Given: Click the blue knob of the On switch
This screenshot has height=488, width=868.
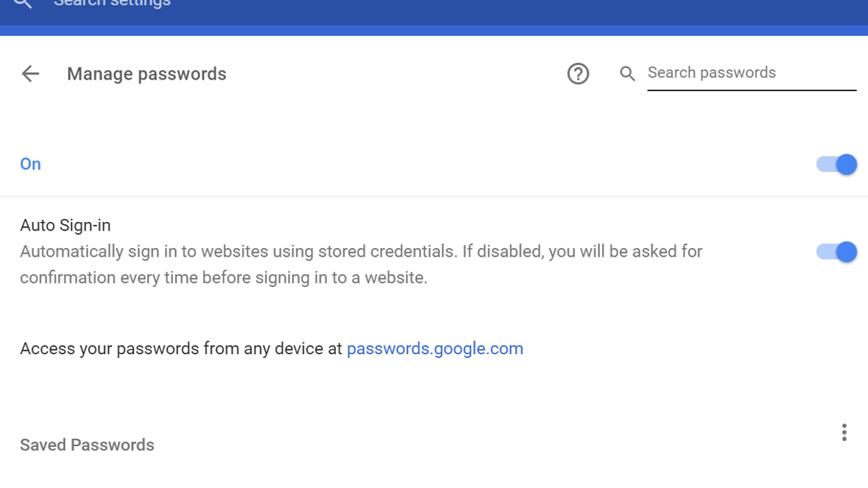Looking at the screenshot, I should (x=846, y=165).
